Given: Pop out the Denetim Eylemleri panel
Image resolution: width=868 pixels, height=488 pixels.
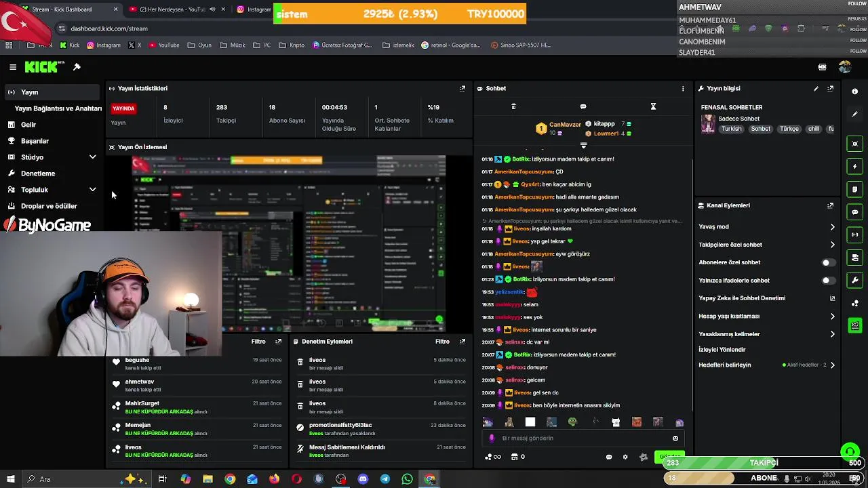Looking at the screenshot, I should click(462, 342).
